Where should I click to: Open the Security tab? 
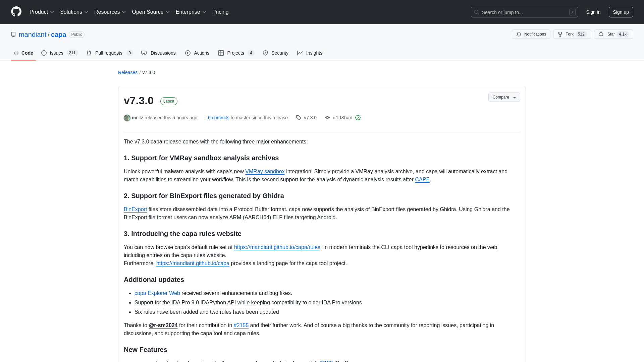pos(275,53)
